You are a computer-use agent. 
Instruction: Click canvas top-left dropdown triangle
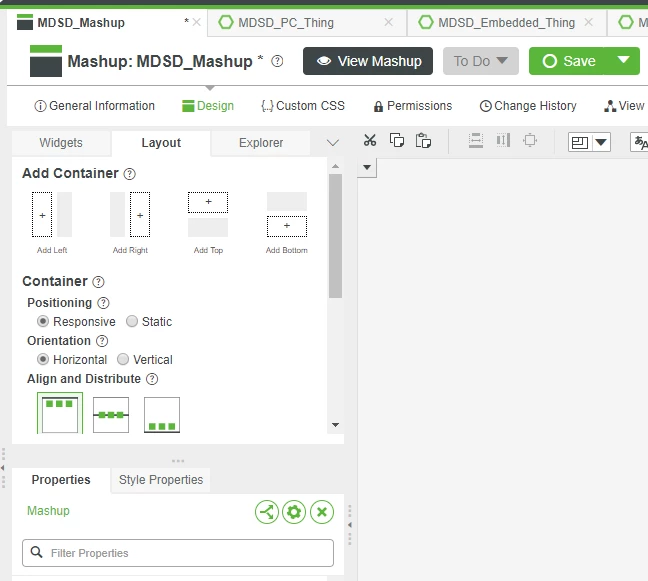coord(367,167)
